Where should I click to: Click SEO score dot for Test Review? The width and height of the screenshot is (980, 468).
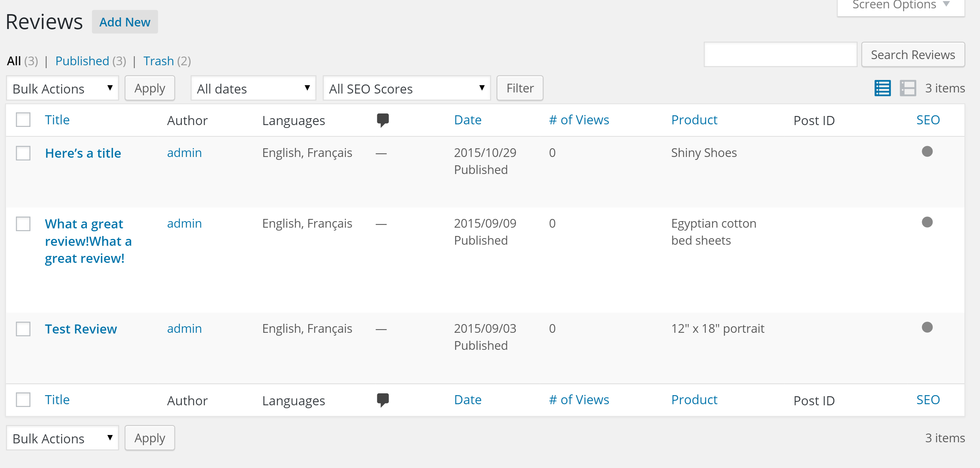point(927,327)
